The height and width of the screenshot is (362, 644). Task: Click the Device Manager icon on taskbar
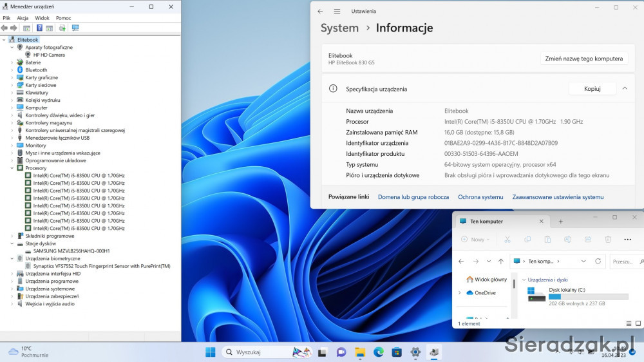click(434, 352)
